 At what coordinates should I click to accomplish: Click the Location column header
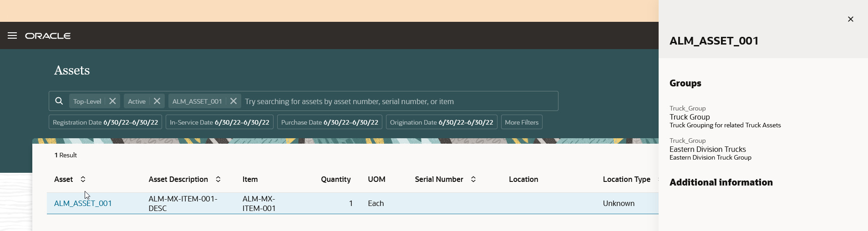(x=523, y=179)
